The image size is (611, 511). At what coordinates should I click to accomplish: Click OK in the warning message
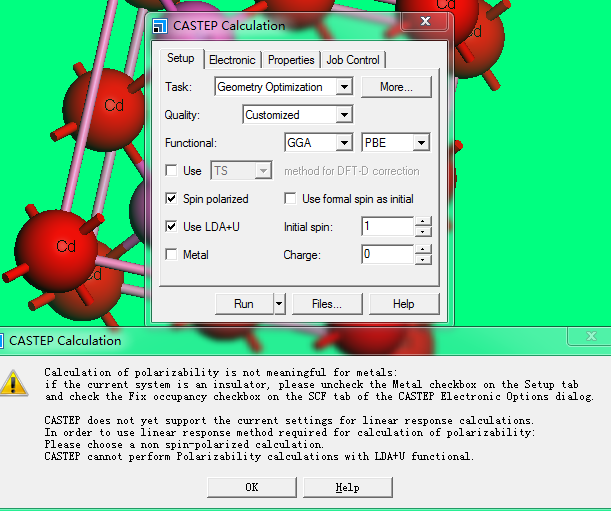(x=252, y=487)
